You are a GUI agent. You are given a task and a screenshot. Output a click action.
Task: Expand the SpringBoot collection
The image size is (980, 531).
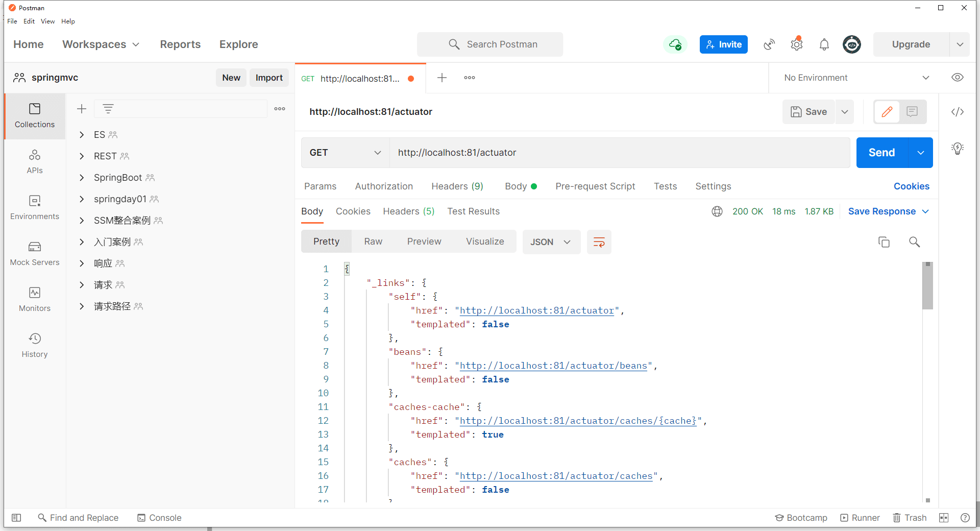pyautogui.click(x=82, y=178)
